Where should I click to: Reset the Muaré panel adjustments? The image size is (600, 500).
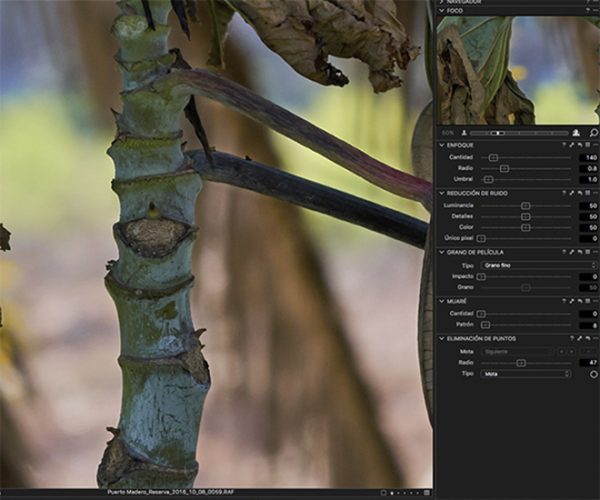[x=580, y=301]
